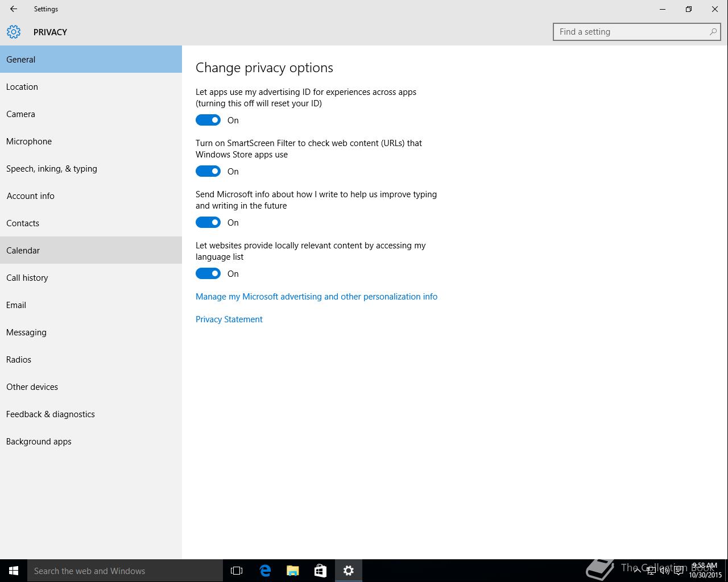
Task: Open Task View on the taskbar
Action: (237, 571)
